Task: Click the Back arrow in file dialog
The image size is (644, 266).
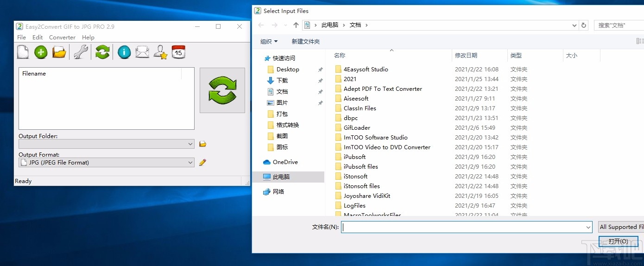Action: pyautogui.click(x=261, y=25)
